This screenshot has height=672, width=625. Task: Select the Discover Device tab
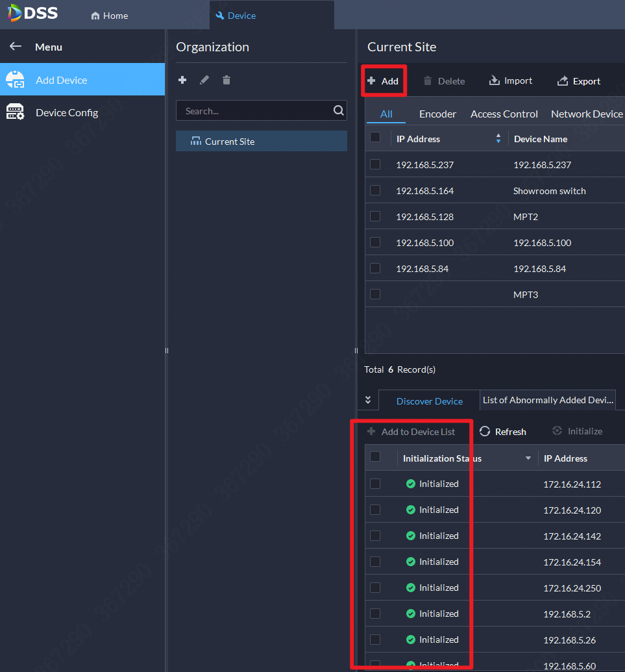pyautogui.click(x=429, y=401)
